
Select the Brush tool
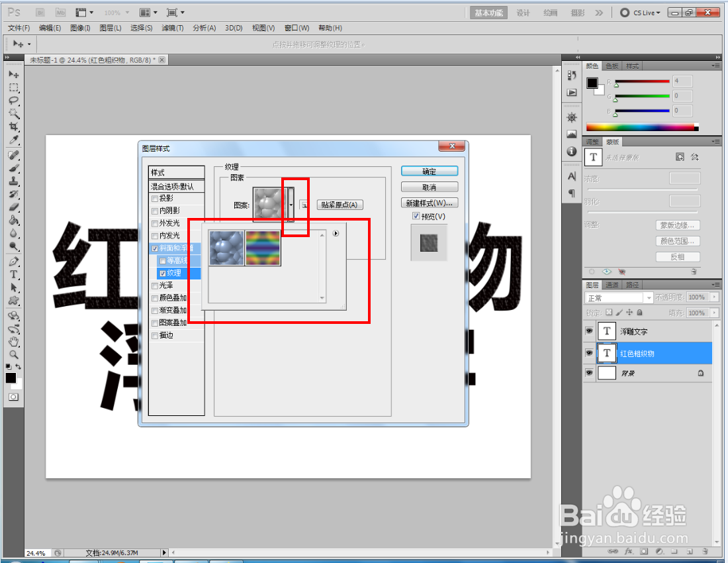13,168
